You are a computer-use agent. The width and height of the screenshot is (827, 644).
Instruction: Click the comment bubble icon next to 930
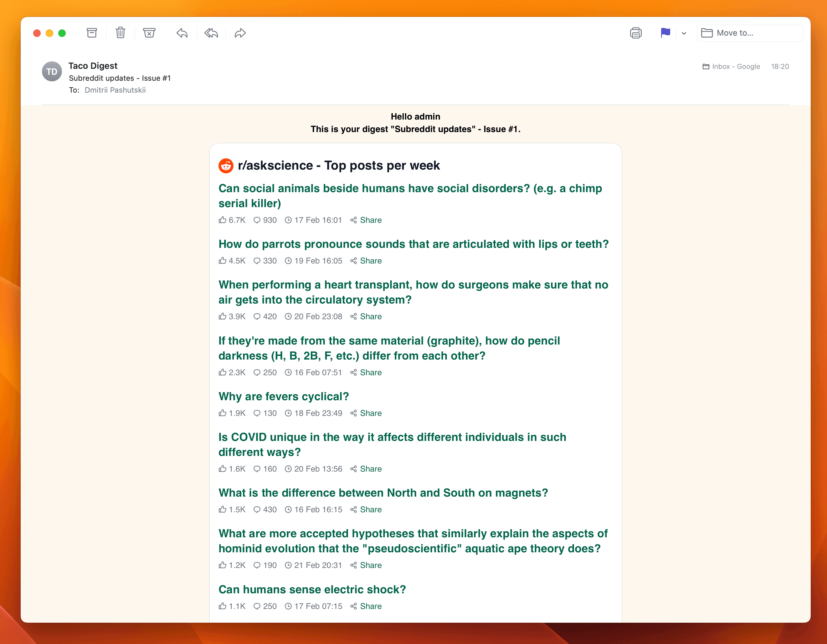click(x=257, y=220)
